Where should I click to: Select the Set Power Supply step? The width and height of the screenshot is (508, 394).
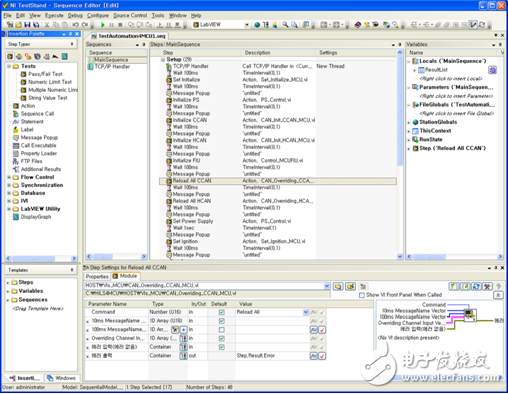coord(193,221)
